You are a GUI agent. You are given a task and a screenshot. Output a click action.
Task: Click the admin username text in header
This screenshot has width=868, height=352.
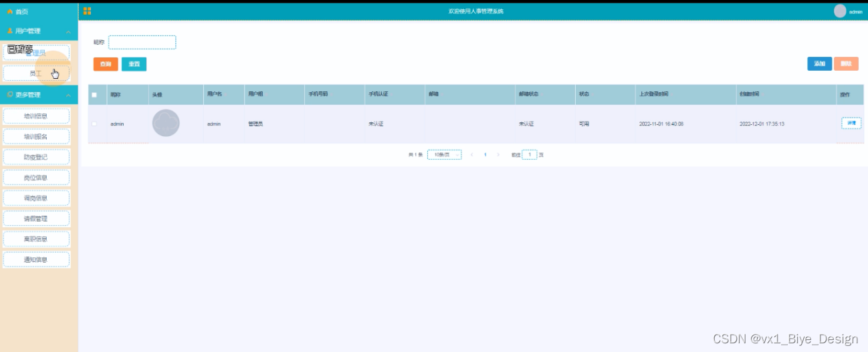click(x=856, y=11)
